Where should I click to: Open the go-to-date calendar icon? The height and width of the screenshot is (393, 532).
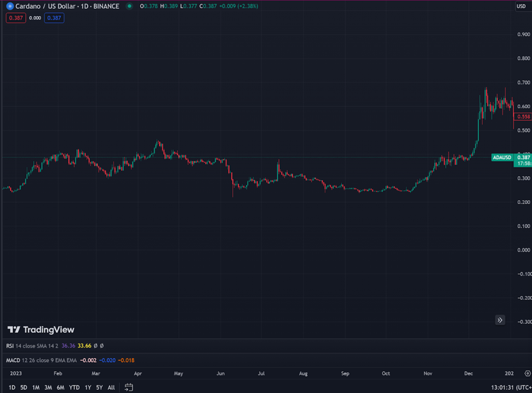pos(128,387)
